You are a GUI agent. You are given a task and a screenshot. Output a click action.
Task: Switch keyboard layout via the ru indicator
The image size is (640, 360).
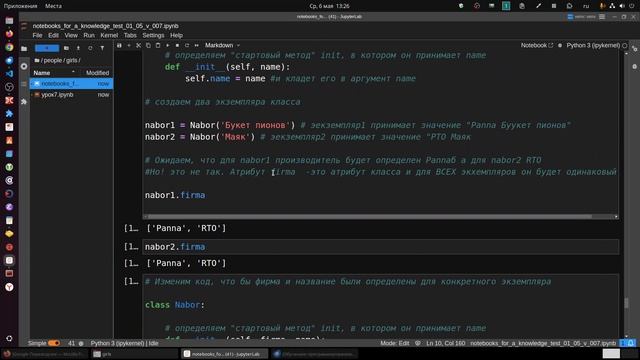(586, 6)
